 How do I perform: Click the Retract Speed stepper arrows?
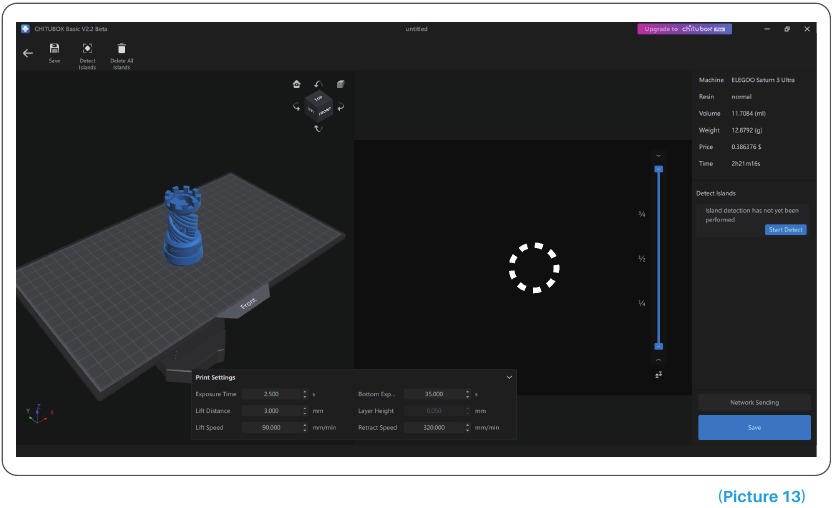click(x=467, y=427)
